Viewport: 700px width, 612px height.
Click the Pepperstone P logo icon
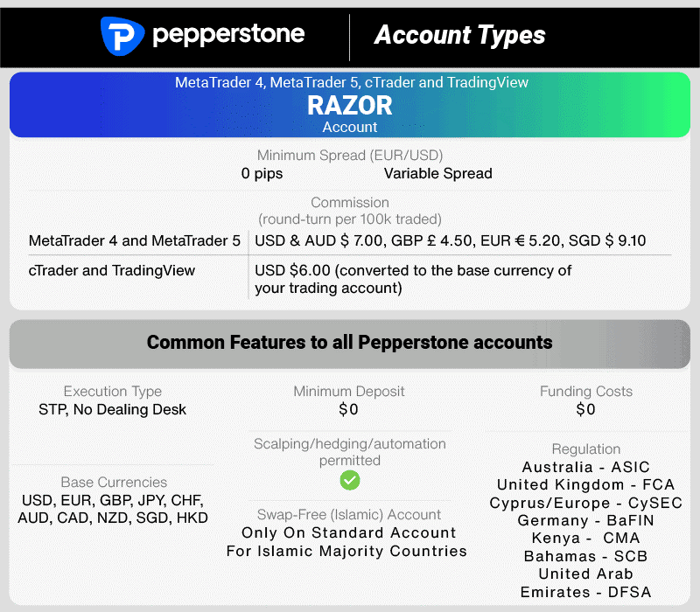tap(122, 36)
